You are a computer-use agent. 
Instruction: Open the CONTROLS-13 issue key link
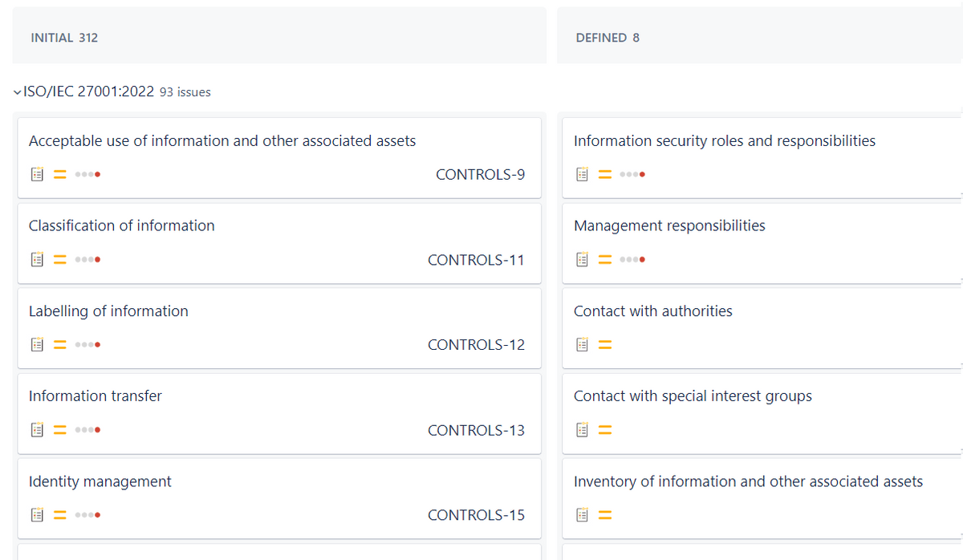[x=476, y=430]
